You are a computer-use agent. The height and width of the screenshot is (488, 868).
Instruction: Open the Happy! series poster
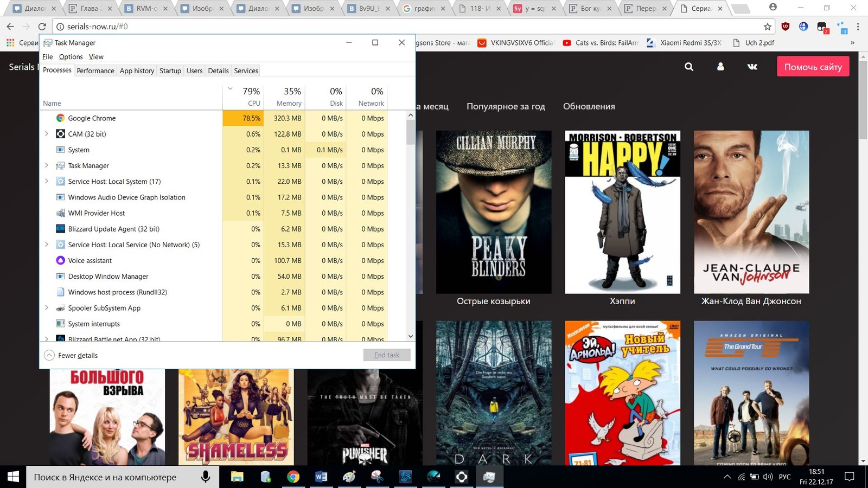[623, 212]
